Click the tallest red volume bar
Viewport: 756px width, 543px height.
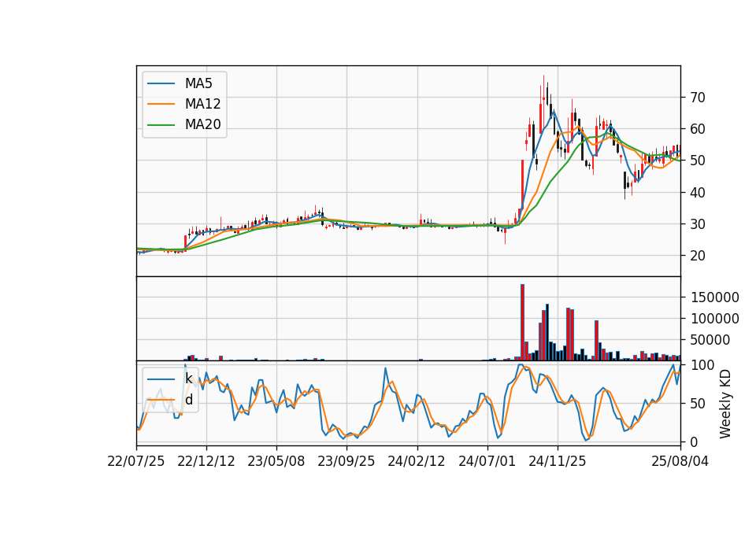tap(522, 323)
